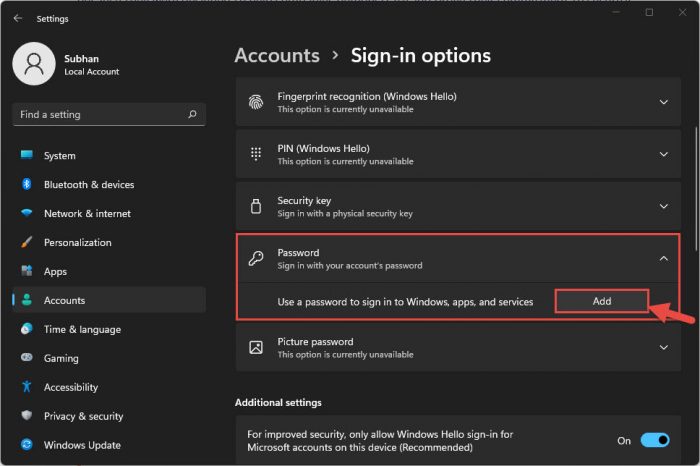Expand Picture password chevron
Image resolution: width=700 pixels, height=466 pixels.
point(664,347)
